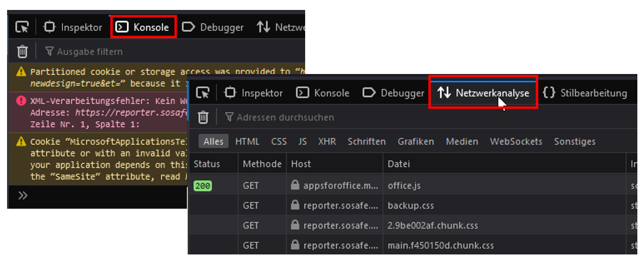Click the Adressen durchsuchen search field
Viewport: 644px width, 264px height.
pyautogui.click(x=285, y=117)
